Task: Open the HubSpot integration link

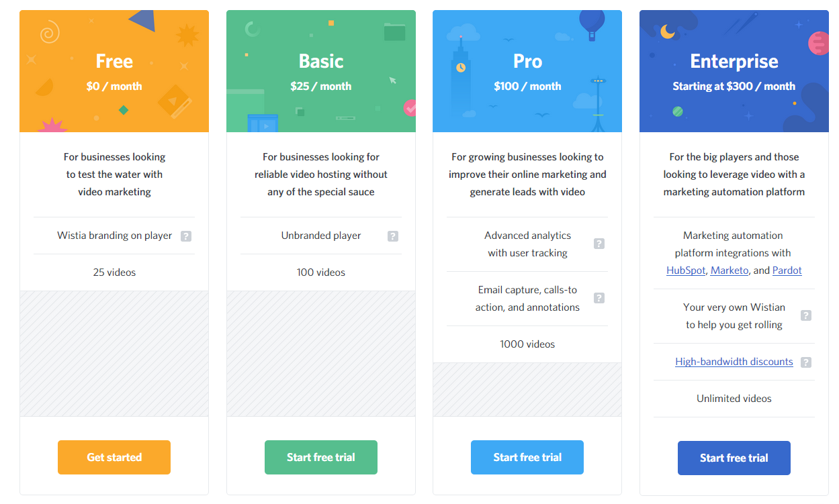Action: (x=686, y=270)
